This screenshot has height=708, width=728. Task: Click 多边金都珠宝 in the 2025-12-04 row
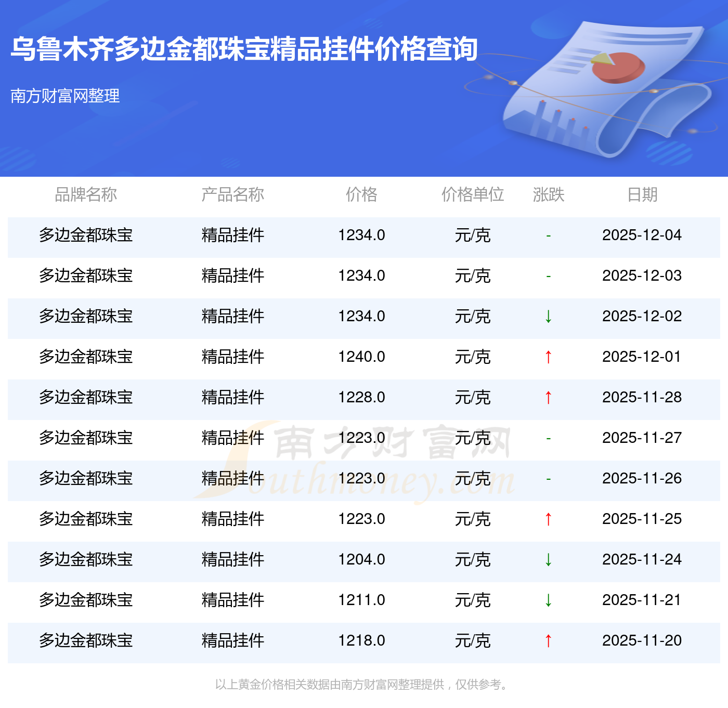86,235
